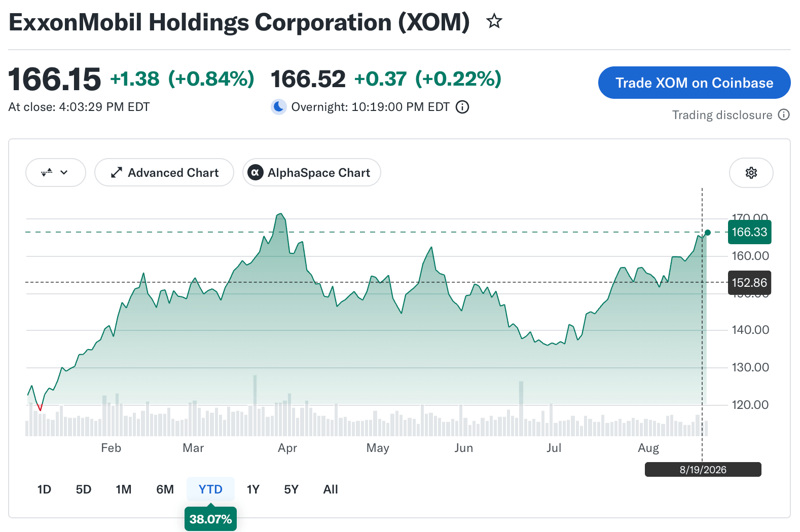
Task: Click the May label on time axis
Action: [378, 448]
